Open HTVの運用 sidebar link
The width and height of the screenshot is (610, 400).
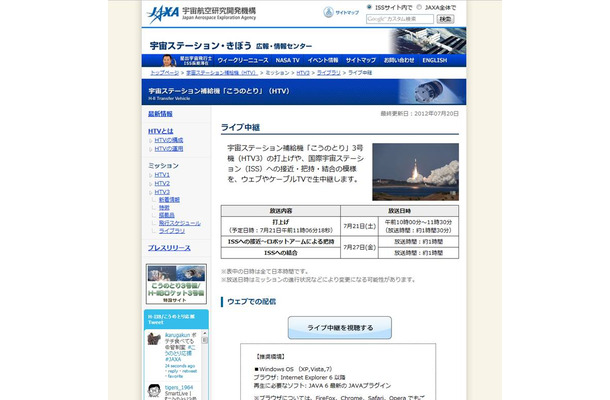168,149
